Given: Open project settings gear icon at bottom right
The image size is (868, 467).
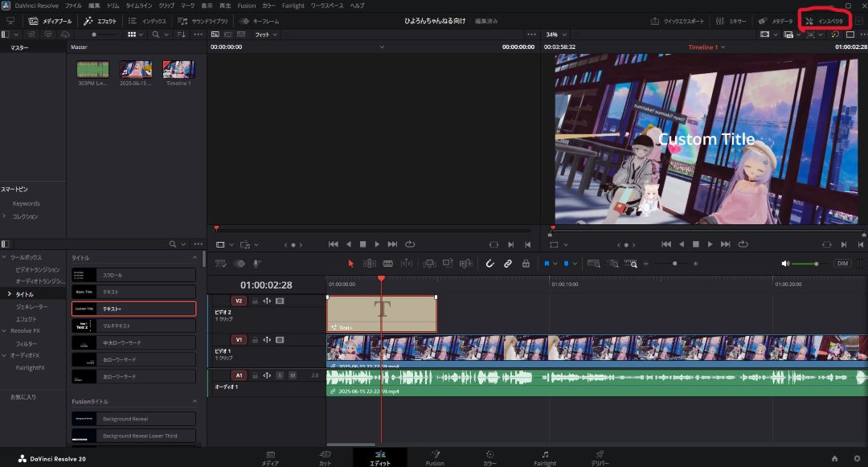Looking at the screenshot, I should point(856,458).
